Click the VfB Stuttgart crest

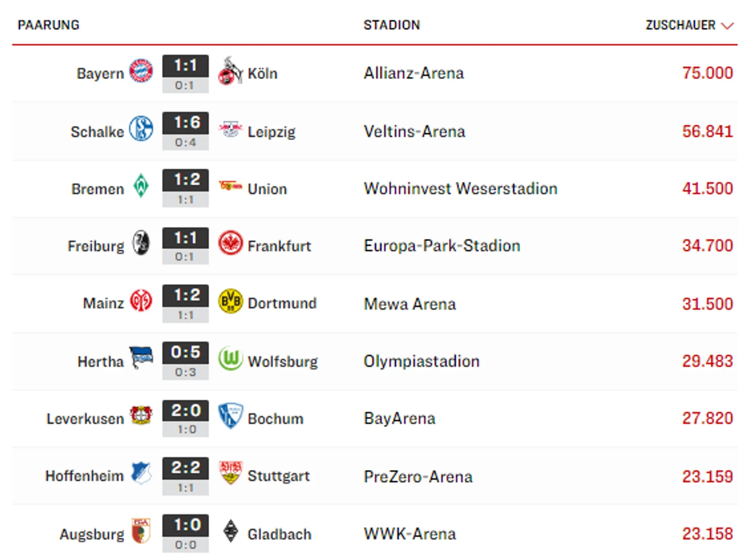[230, 473]
